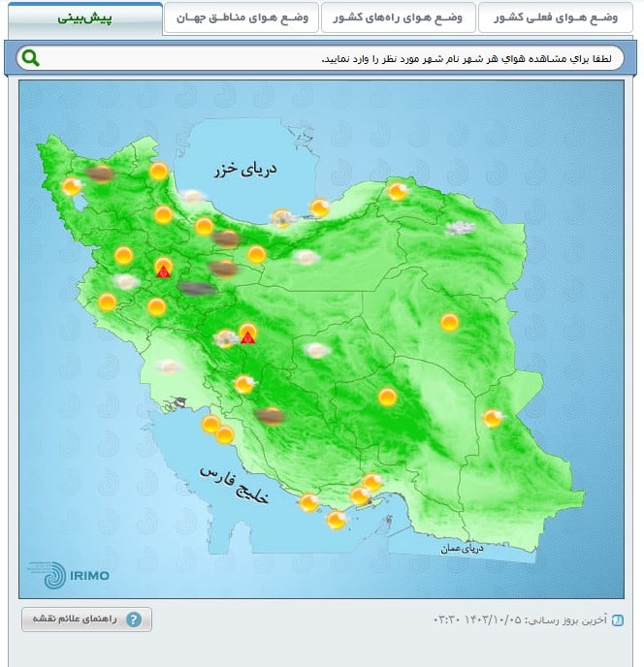Click the دریای خزر label on the map
The height and width of the screenshot is (667, 644).
point(245,170)
